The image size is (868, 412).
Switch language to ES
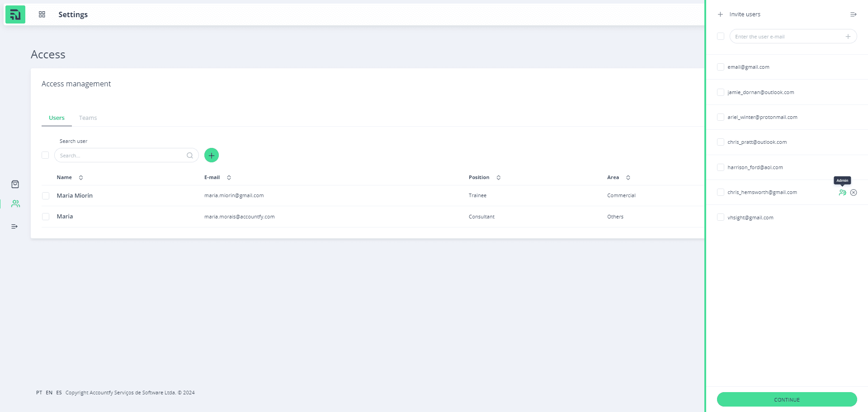click(59, 393)
